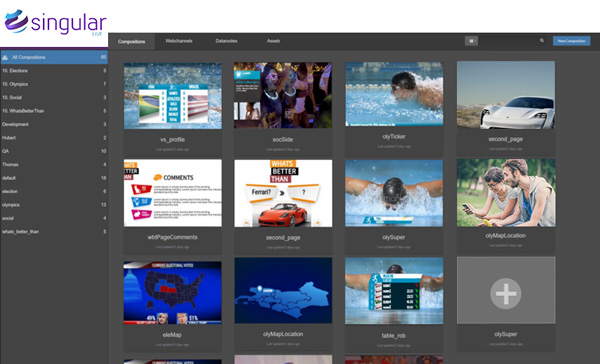Select the Development folder
The width and height of the screenshot is (600, 364).
[x=54, y=124]
